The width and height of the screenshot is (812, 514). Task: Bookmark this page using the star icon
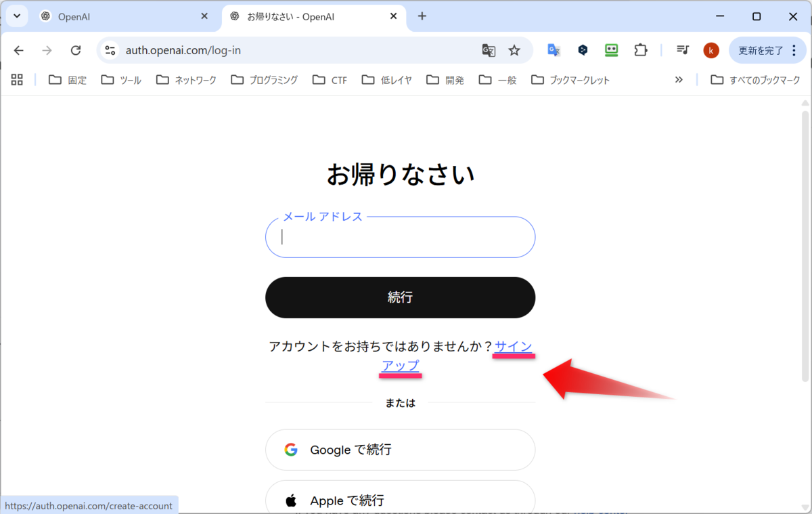coord(514,49)
